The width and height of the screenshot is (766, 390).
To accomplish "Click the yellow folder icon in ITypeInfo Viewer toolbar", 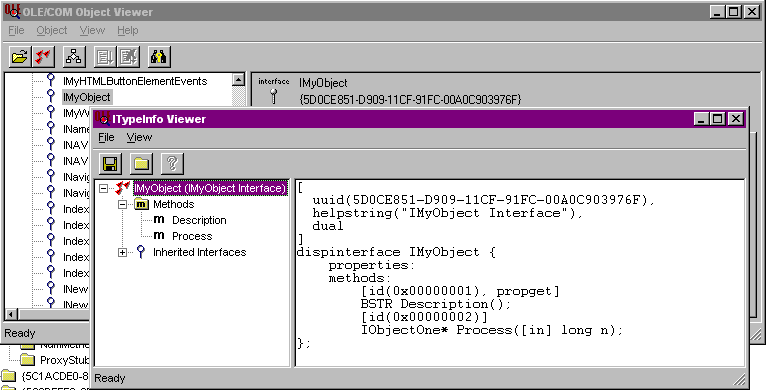I will pyautogui.click(x=141, y=163).
